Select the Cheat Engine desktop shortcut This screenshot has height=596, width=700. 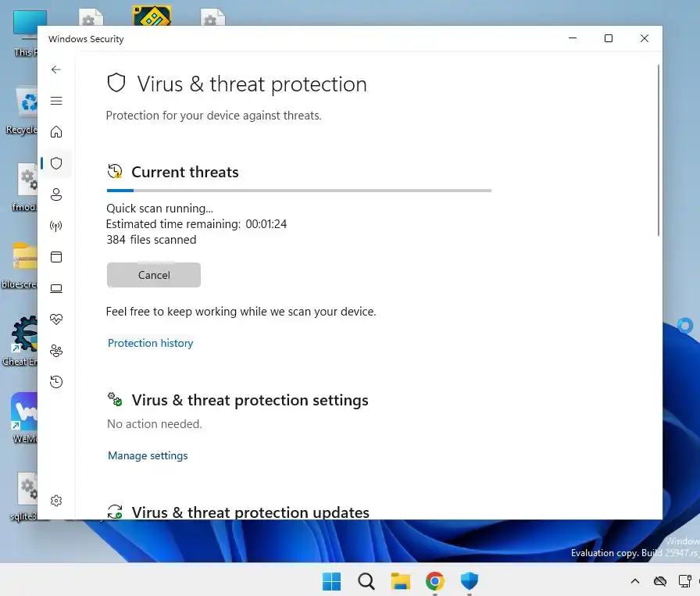[20, 341]
